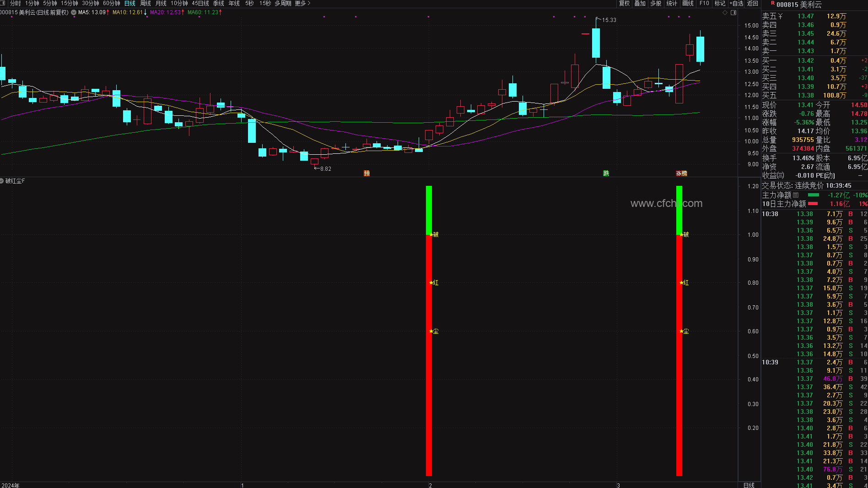The width and height of the screenshot is (868, 488).
Task: Click the 卖一 13.43 quote row
Action: tap(814, 51)
